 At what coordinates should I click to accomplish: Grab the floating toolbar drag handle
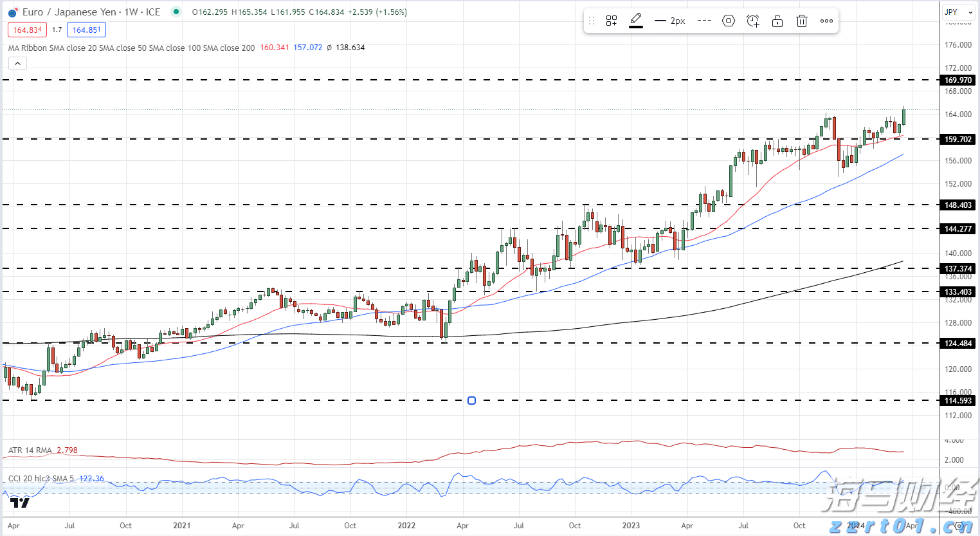pyautogui.click(x=592, y=21)
